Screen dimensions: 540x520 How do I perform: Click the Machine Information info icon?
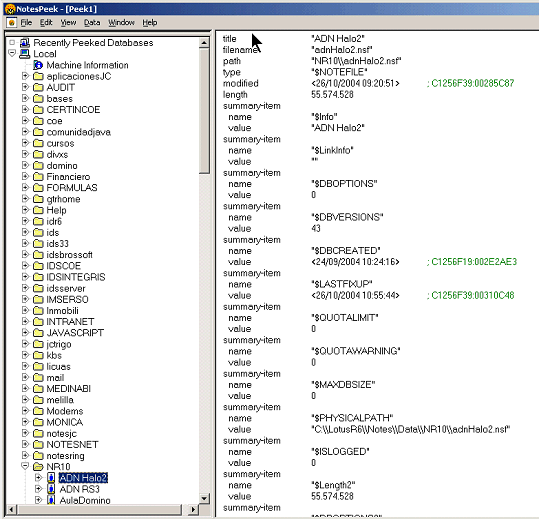38,65
